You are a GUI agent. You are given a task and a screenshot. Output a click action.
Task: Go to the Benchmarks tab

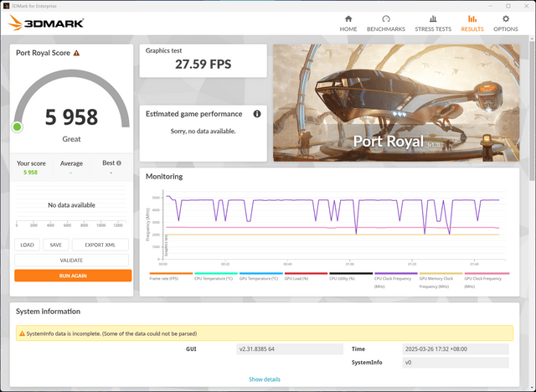tap(386, 23)
